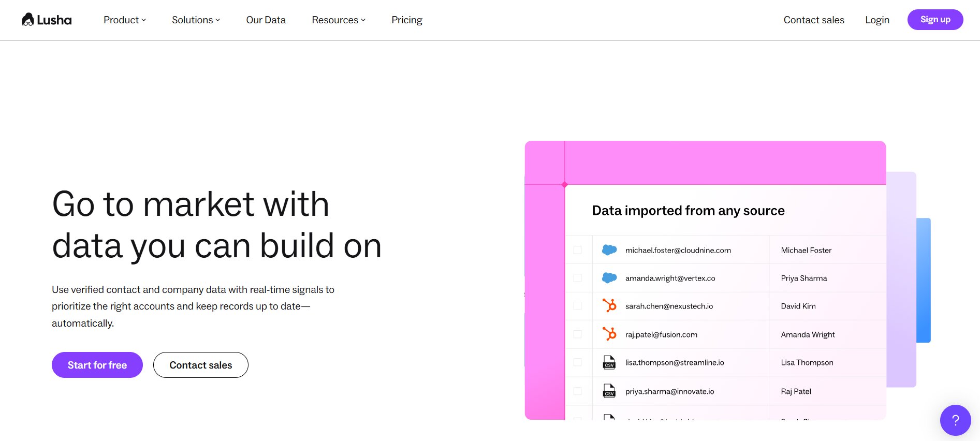Screen dimensions: 980x441
Task: Click HubSpot icon beside raj.patel email
Action: (x=609, y=334)
